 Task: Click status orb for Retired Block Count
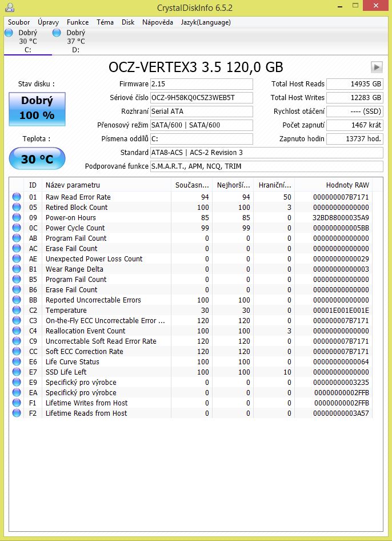click(17, 208)
